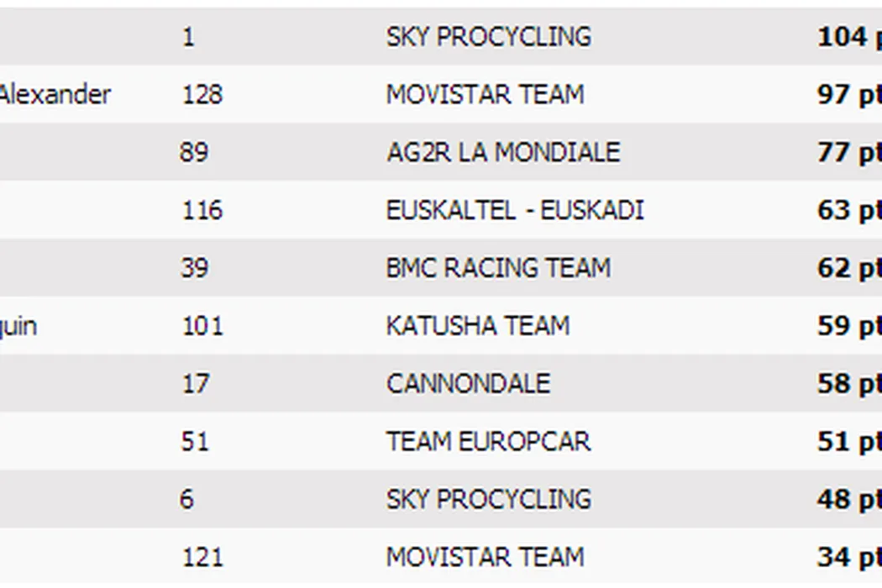Click the KATUSHA TEAM name

(x=477, y=326)
